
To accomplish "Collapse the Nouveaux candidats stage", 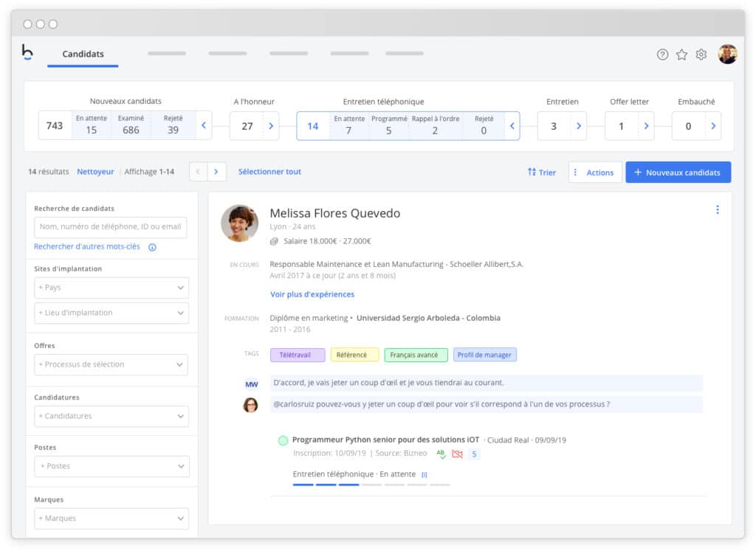I will 204,125.
